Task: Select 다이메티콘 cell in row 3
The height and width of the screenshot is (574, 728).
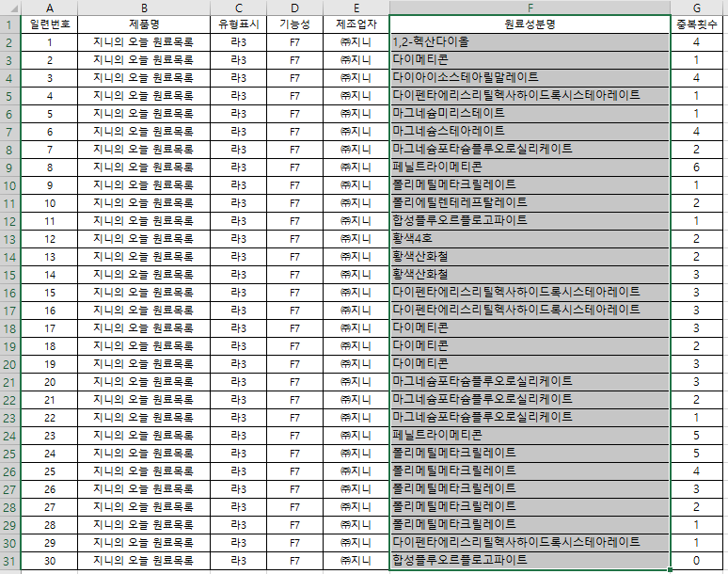Action: pyautogui.click(x=530, y=60)
